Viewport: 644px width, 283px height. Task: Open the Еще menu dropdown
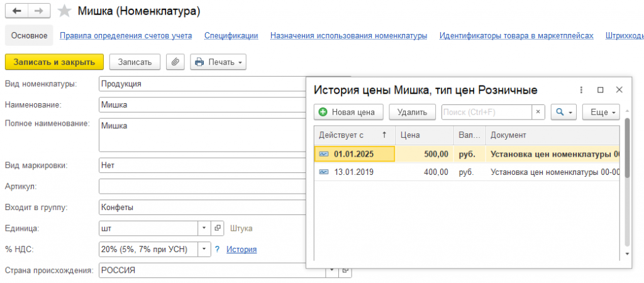[601, 112]
